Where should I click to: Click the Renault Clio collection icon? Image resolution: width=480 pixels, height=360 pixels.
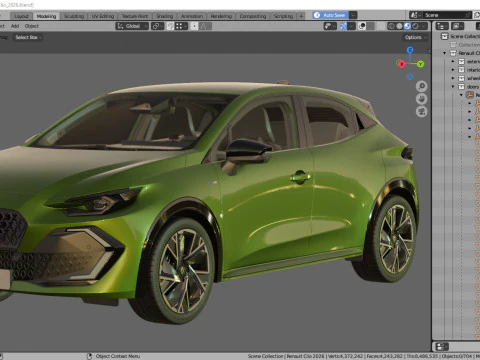point(453,53)
